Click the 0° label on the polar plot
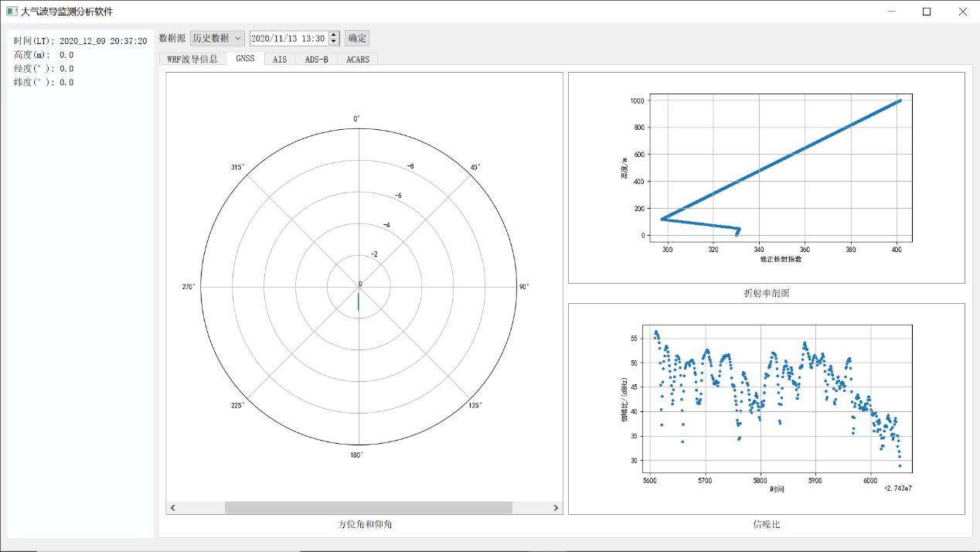 [x=357, y=118]
